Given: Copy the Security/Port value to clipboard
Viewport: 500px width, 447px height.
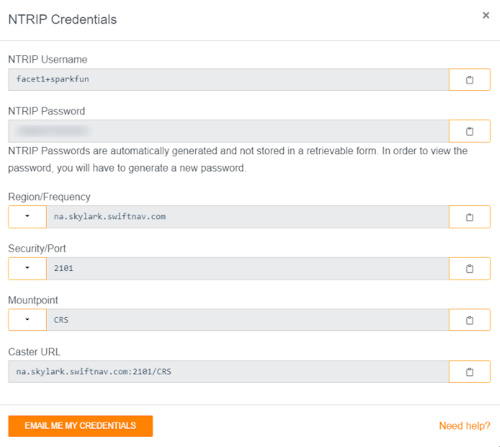Looking at the screenshot, I should click(x=470, y=268).
